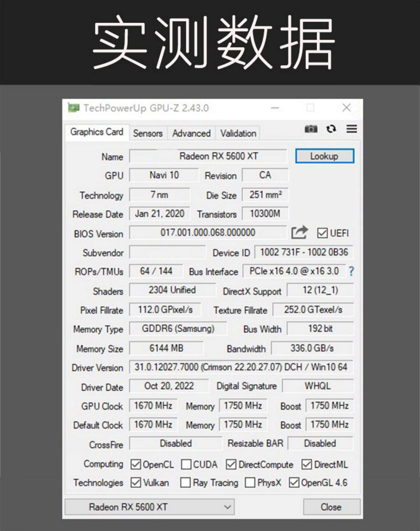The image size is (420, 531).
Task: Click the Bus Width field 192 bit
Action: (x=320, y=329)
